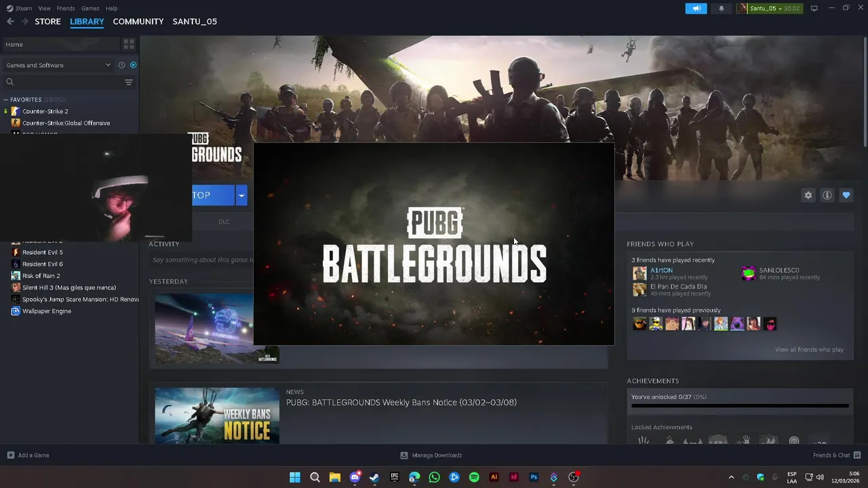The height and width of the screenshot is (488, 868).
Task: Select Silent Hill 3 entry
Action: 70,287
